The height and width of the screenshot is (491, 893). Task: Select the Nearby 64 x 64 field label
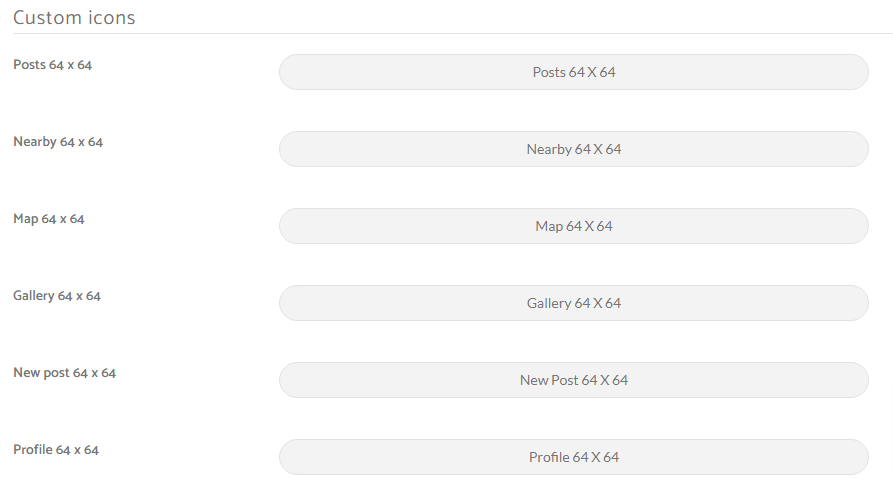click(58, 142)
